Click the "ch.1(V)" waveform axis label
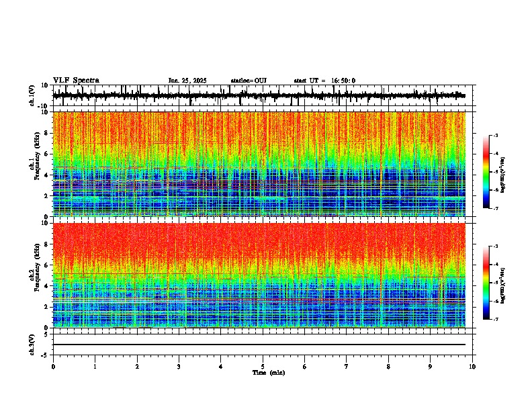 tap(32, 95)
